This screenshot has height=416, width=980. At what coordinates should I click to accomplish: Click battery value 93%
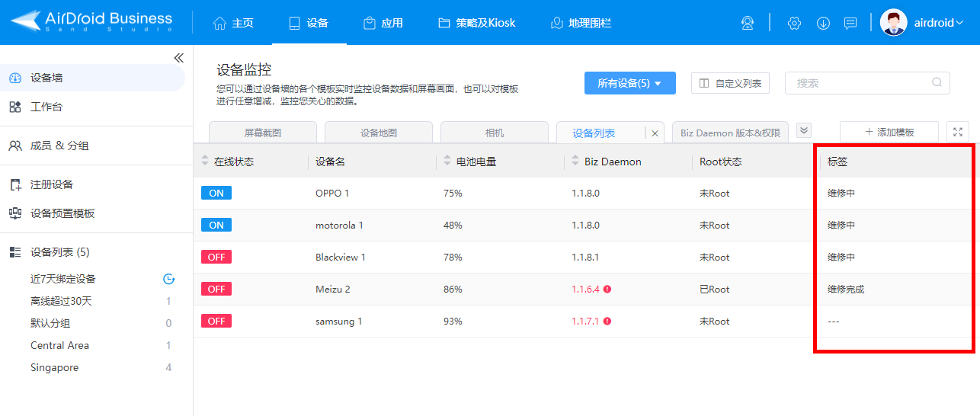click(x=453, y=322)
